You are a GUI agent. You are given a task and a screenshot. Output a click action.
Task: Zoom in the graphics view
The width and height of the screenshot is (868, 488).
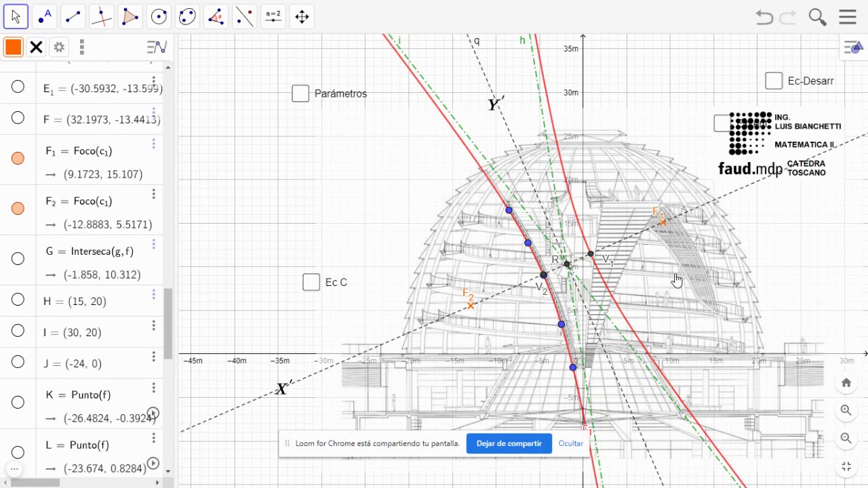click(x=846, y=410)
